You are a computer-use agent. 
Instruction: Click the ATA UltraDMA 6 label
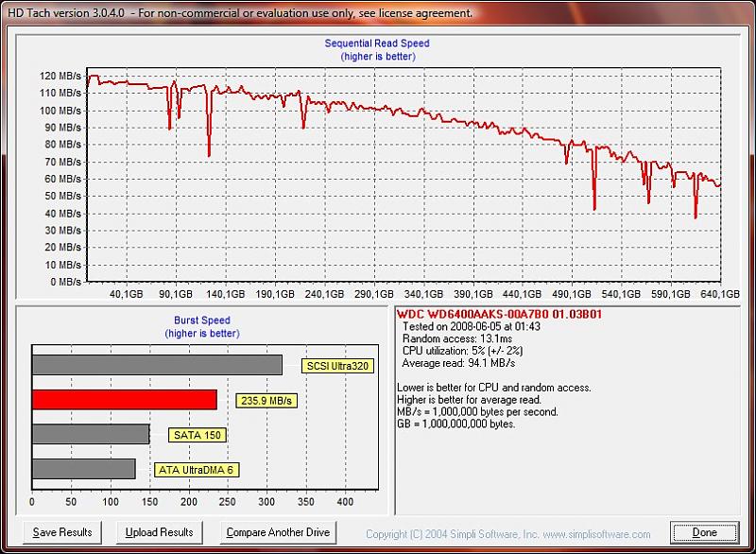197,470
